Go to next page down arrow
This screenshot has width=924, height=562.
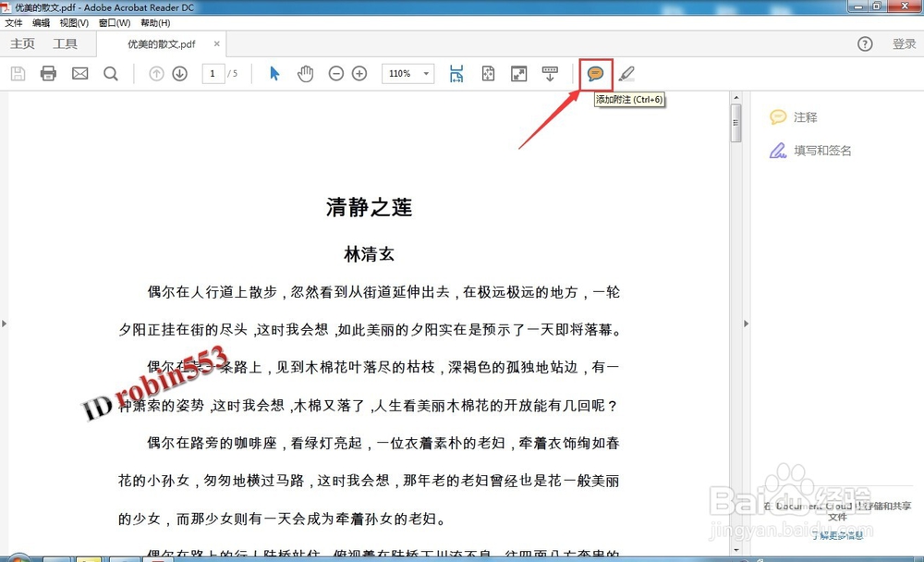click(x=180, y=74)
